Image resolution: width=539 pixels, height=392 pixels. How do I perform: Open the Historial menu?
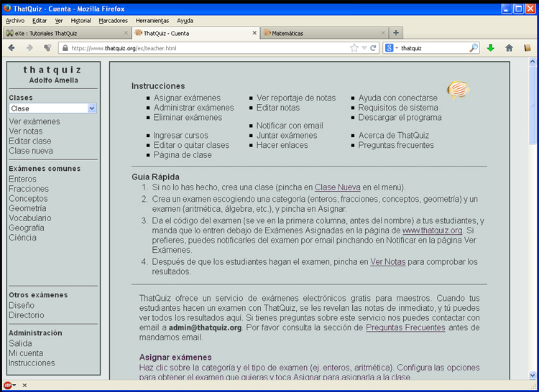(80, 21)
